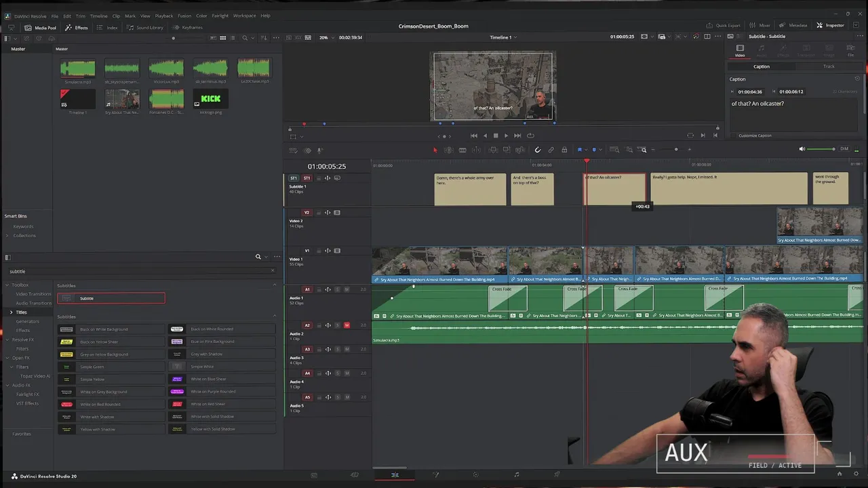Screen dimensions: 868x488
Task: Toggle Linked Selection chain icon
Action: pyautogui.click(x=551, y=150)
